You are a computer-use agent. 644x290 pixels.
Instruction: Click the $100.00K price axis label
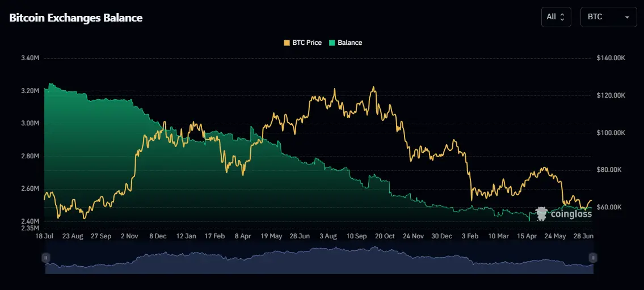pos(611,133)
